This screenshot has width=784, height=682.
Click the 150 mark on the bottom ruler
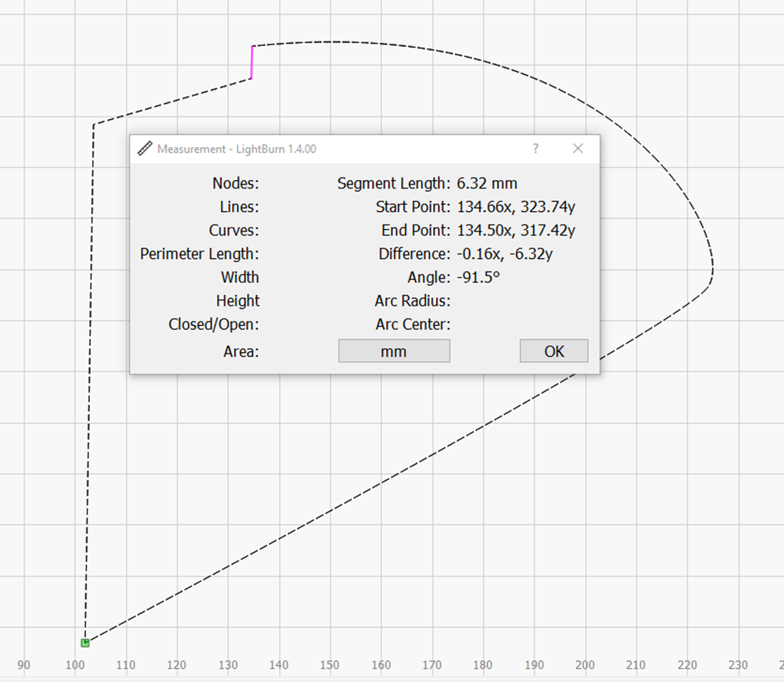(330, 666)
